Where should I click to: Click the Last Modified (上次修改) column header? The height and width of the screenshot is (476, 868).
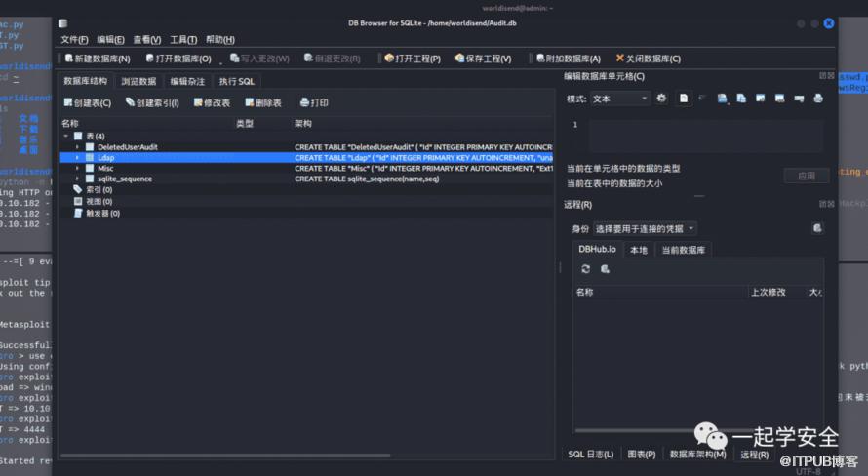click(x=769, y=293)
